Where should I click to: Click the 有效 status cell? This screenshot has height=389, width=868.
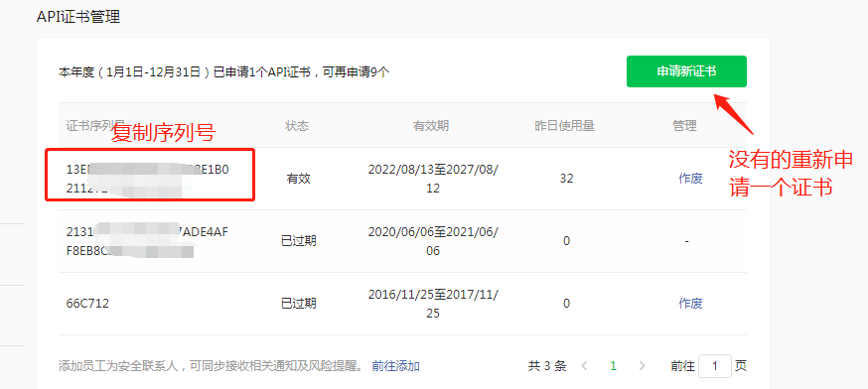298,179
